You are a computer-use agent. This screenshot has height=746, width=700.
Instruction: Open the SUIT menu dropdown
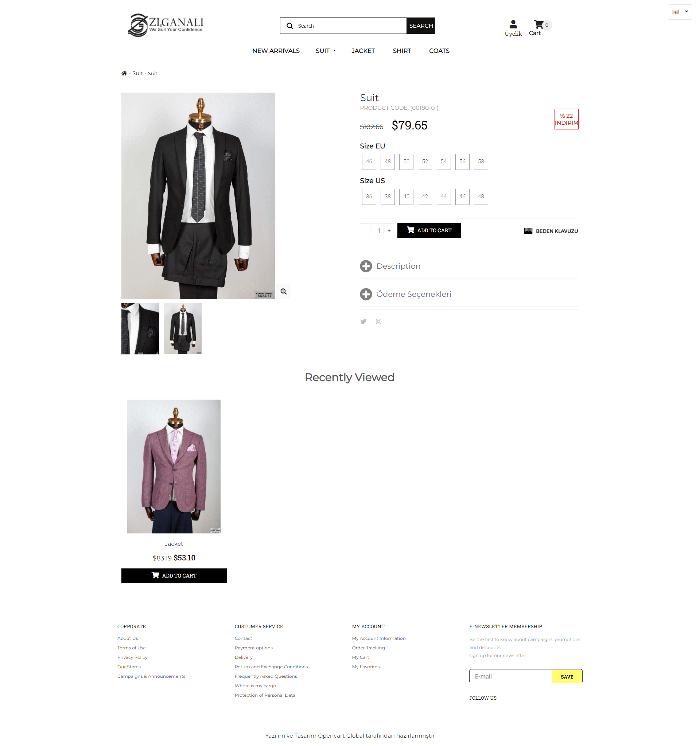coord(325,51)
